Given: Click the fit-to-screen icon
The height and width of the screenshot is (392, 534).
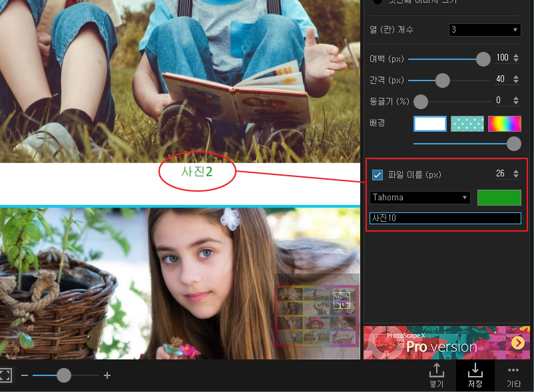Looking at the screenshot, I should pos(5,375).
